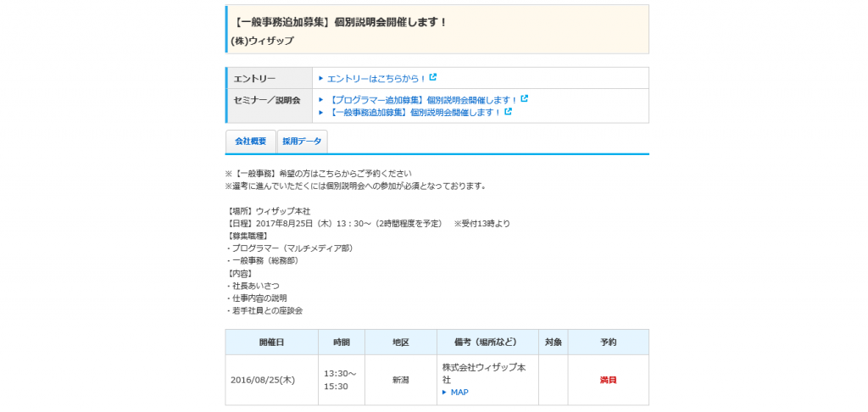Viewport: 868px width, 412px height.
Task: Click the arrow bullet before MAP
Action: (444, 392)
